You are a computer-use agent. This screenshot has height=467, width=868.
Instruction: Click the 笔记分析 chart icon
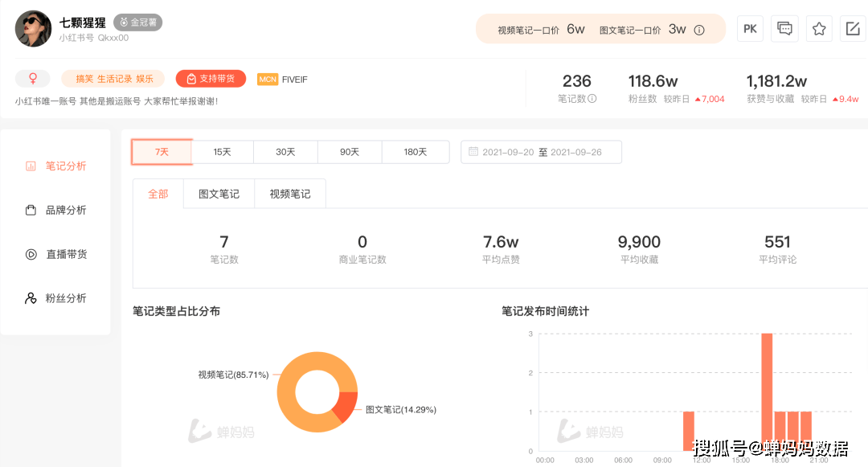pyautogui.click(x=31, y=166)
